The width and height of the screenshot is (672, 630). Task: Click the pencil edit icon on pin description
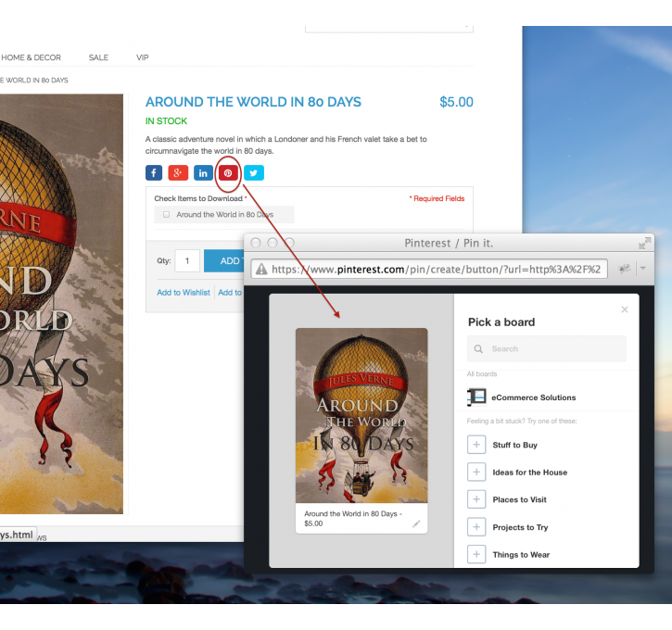click(416, 523)
